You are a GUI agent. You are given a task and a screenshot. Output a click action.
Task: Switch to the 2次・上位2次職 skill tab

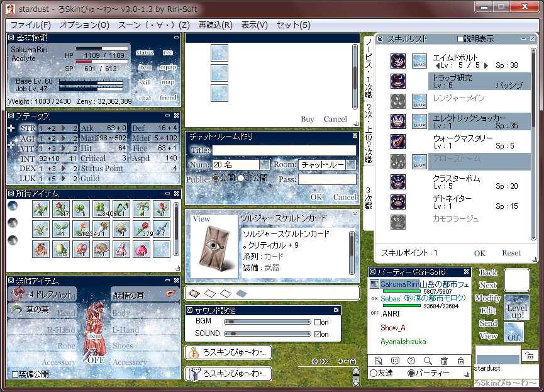369,133
